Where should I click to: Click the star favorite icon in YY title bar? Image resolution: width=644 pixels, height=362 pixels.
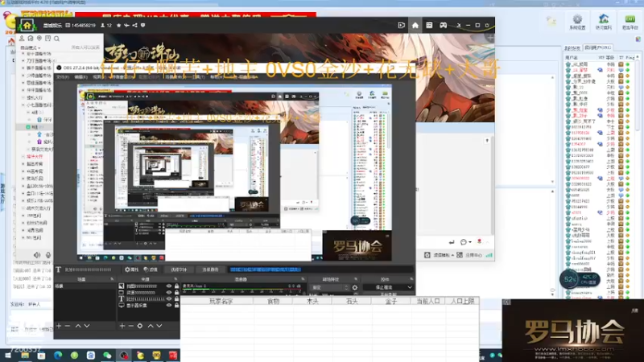[118, 26]
